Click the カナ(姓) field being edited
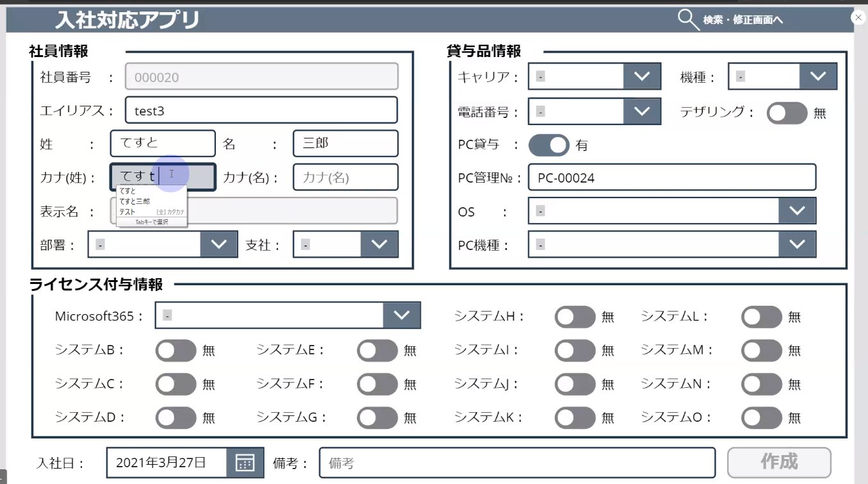The image size is (868, 484). point(163,177)
